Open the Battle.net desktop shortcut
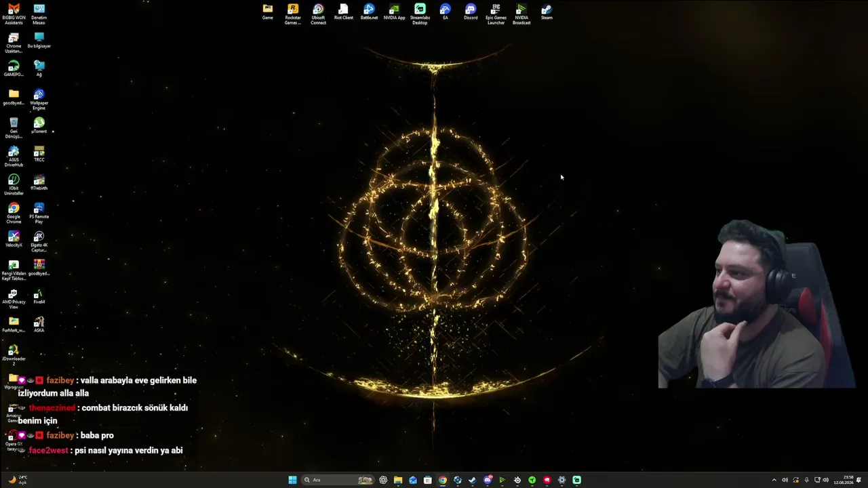 (369, 12)
